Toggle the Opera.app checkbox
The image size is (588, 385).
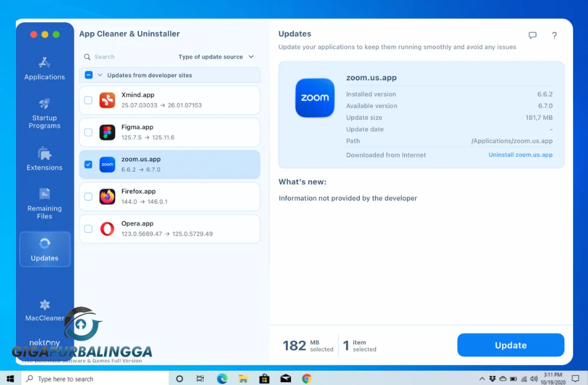[88, 229]
